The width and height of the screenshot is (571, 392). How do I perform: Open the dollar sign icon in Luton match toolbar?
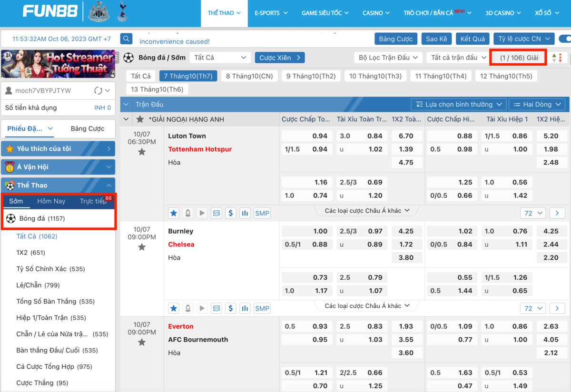click(231, 213)
